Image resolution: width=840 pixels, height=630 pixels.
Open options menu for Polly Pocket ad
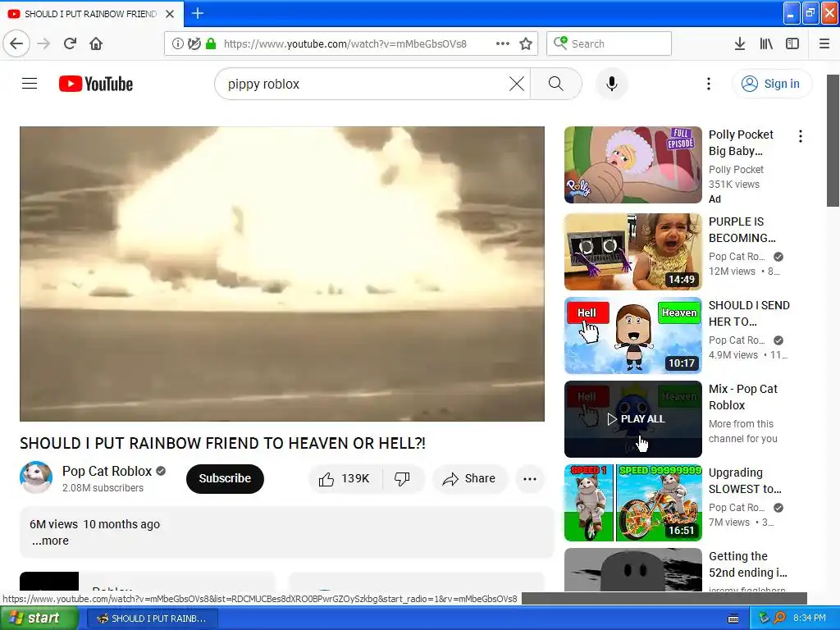801,136
